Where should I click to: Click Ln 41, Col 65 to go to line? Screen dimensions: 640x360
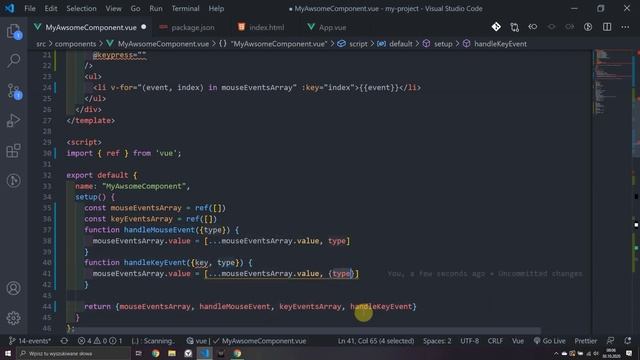[x=376, y=340]
